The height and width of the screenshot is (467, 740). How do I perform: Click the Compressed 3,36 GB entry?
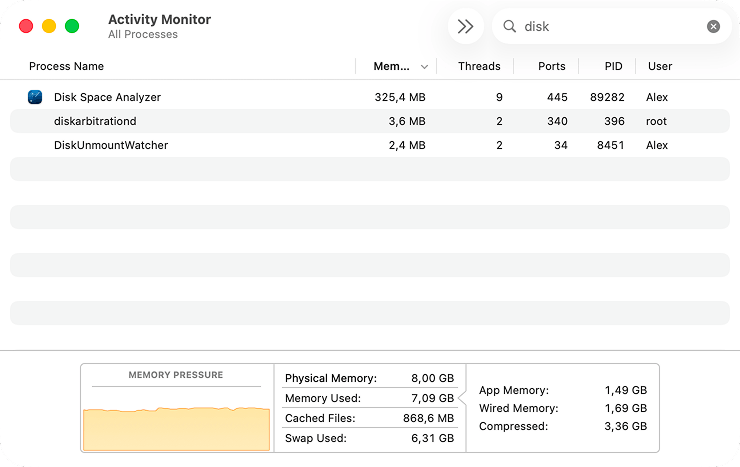(x=563, y=426)
